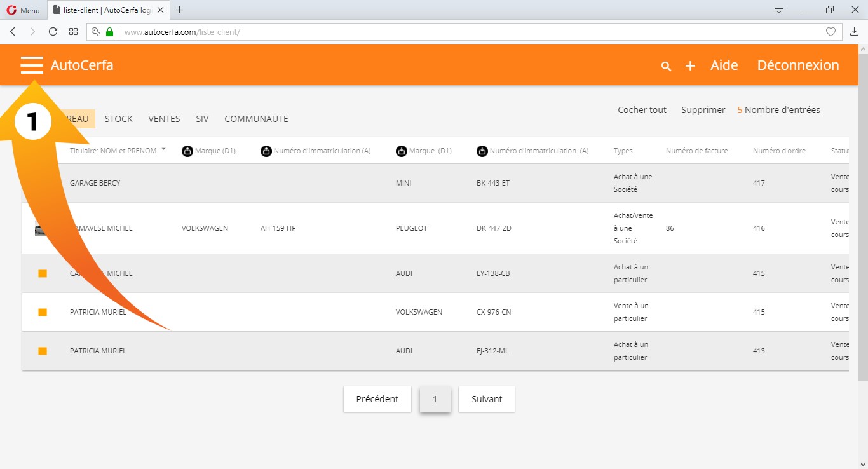Screen dimensions: 868x469
Task: Tick the orange checkbox for the EY-138-CB row
Action: (43, 273)
